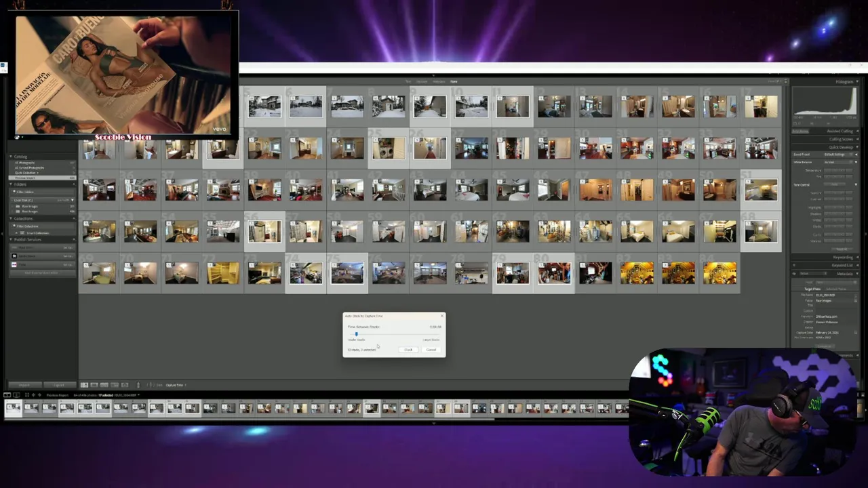This screenshot has width=868, height=488.
Task: Close the Auto-Stack by Capture Time dialog
Action: (x=442, y=315)
